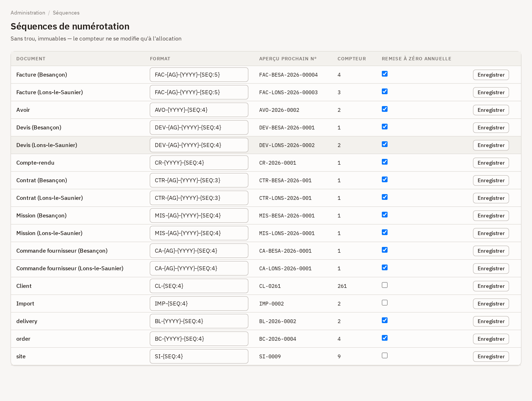Toggle annual reset for Contrat (Besançon)
Image resolution: width=532 pixels, height=401 pixels.
[x=384, y=179]
